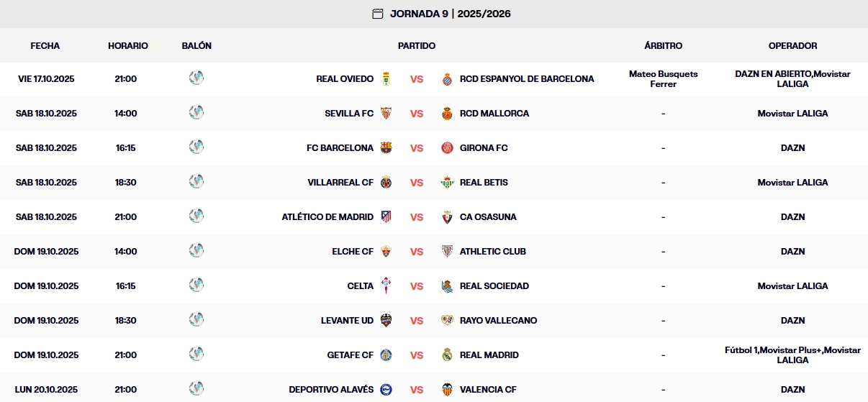Click the match ball icon for Sevilla FC

click(x=196, y=112)
